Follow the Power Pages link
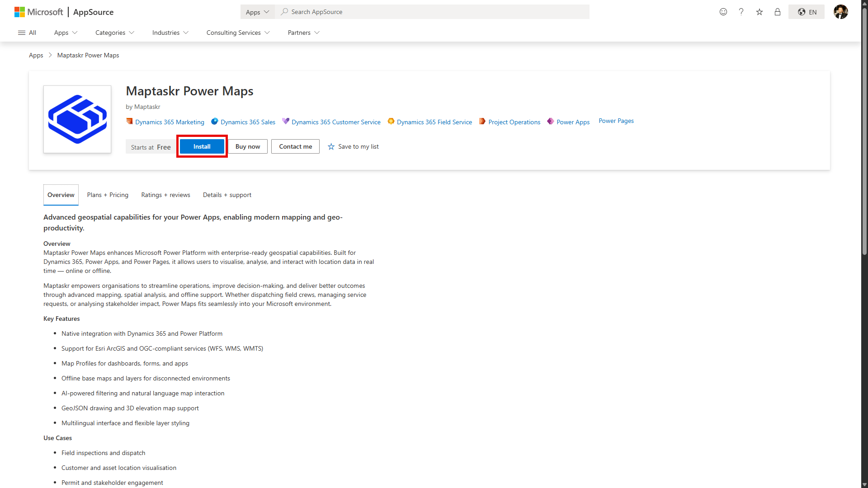868x488 pixels. pyautogui.click(x=616, y=121)
